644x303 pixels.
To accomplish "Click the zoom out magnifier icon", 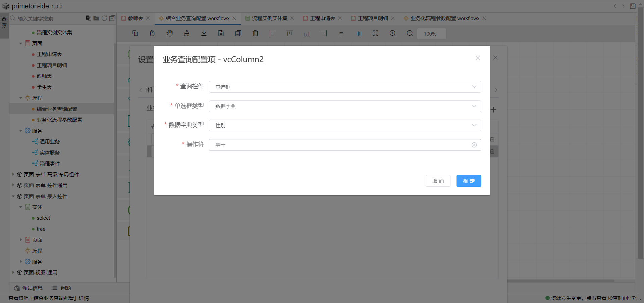I will pyautogui.click(x=410, y=33).
